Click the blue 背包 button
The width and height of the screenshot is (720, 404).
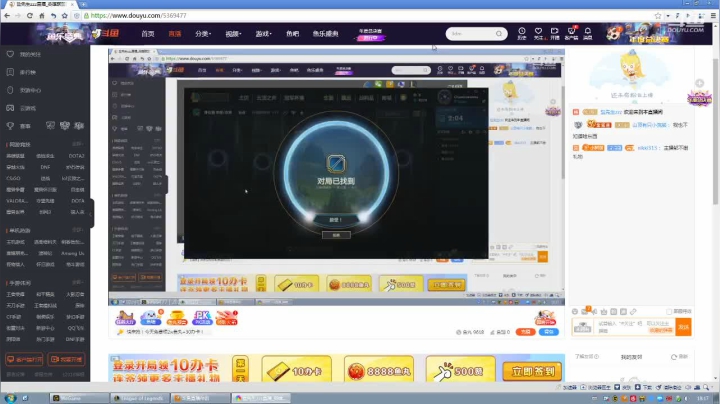click(x=549, y=331)
